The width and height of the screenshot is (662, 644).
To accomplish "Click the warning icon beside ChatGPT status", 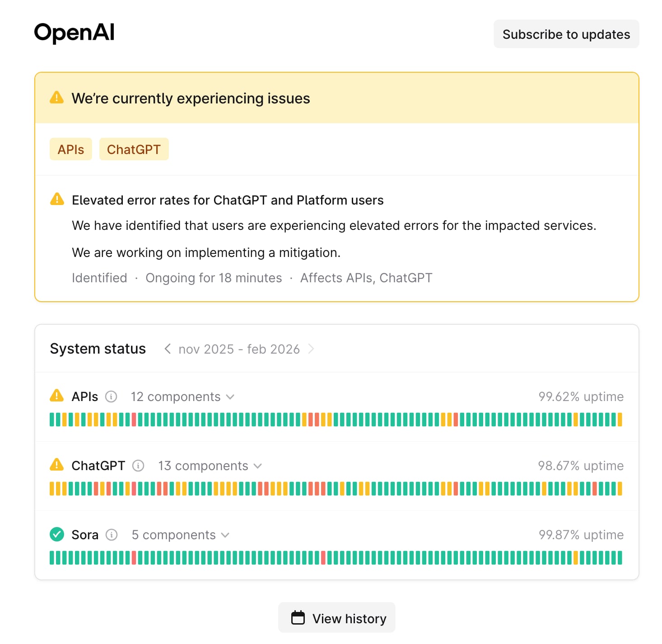I will coord(56,464).
